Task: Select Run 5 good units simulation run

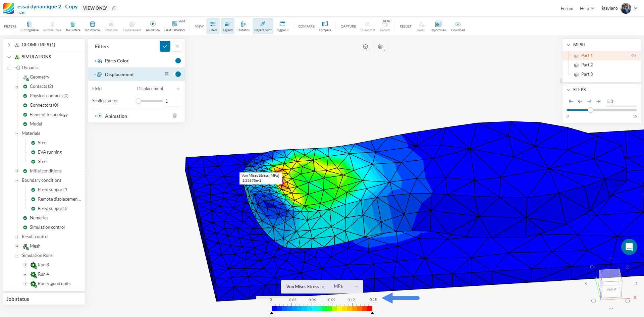Action: coord(54,284)
